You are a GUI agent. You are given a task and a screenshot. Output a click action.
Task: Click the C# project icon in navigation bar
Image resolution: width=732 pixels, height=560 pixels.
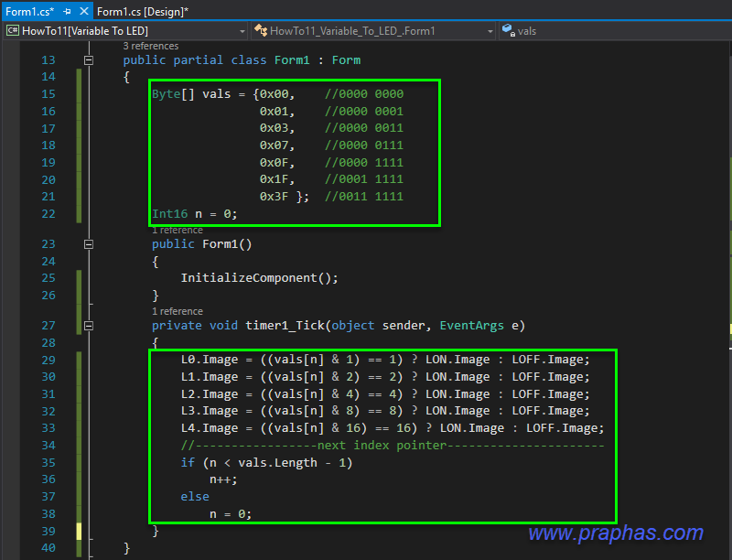[x=13, y=31]
